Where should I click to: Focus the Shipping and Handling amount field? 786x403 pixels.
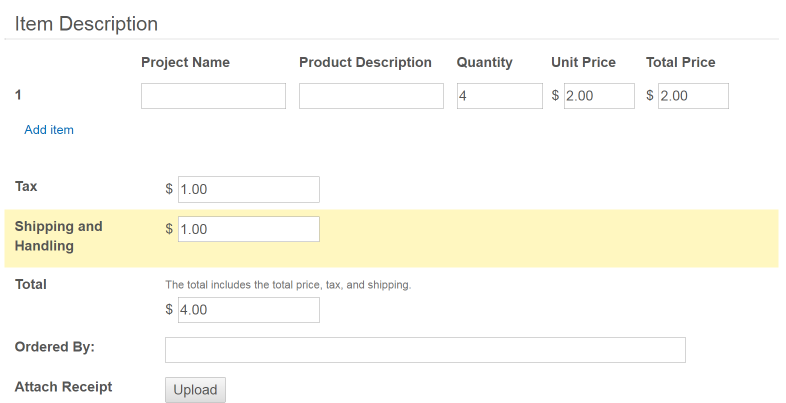[x=248, y=229]
